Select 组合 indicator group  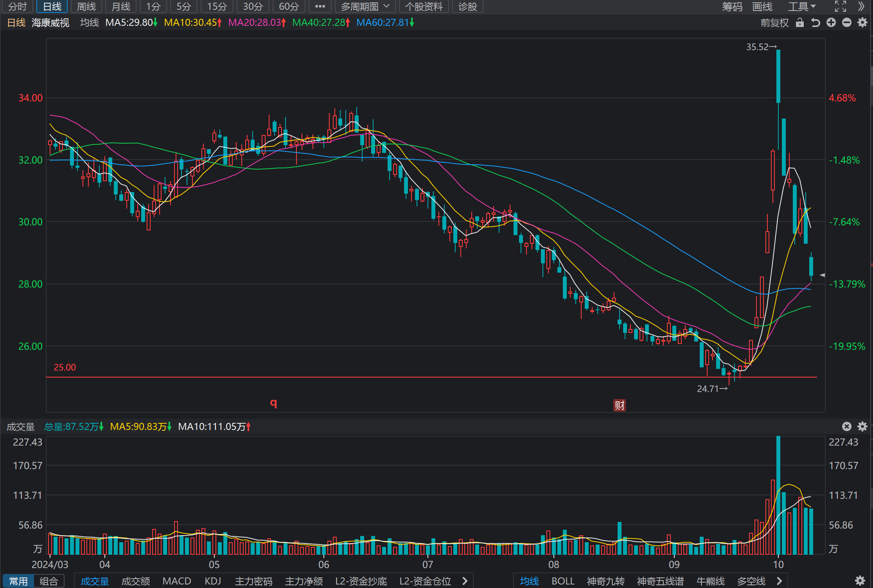point(49,581)
